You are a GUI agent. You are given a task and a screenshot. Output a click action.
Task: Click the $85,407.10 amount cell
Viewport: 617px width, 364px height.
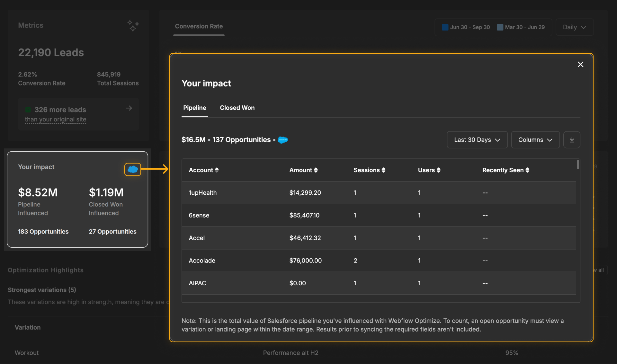(x=304, y=215)
